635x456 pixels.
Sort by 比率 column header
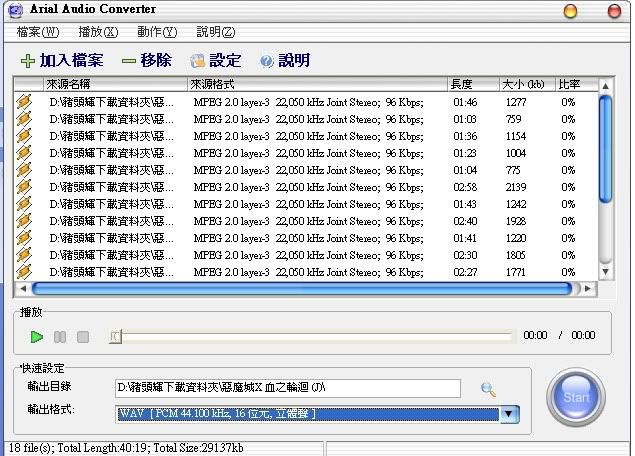click(576, 84)
